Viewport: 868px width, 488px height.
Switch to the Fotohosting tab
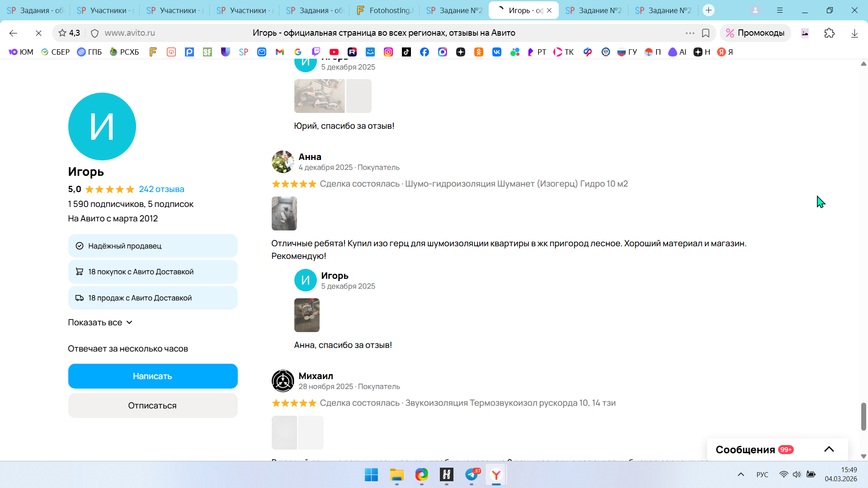point(385,10)
